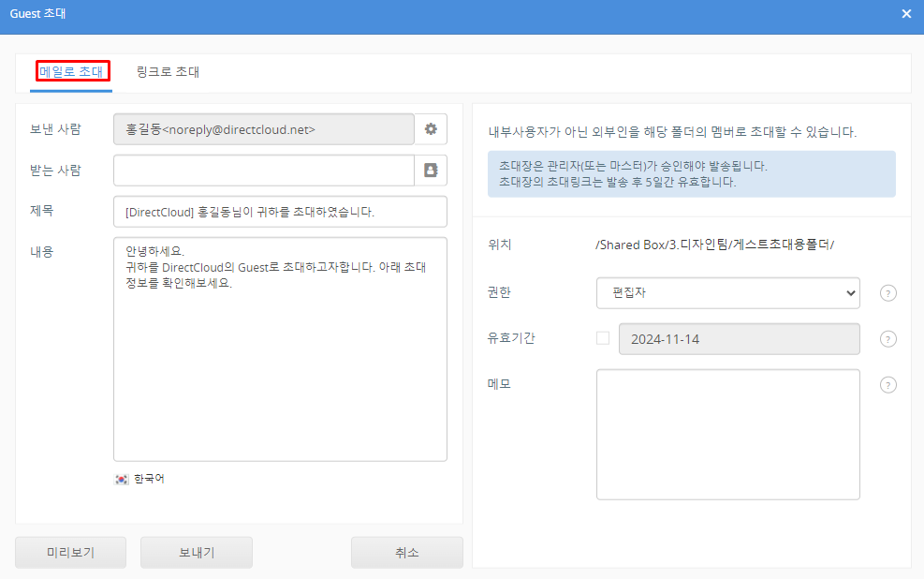This screenshot has height=579, width=924.
Task: Click the 한국어 language label
Action: [149, 479]
